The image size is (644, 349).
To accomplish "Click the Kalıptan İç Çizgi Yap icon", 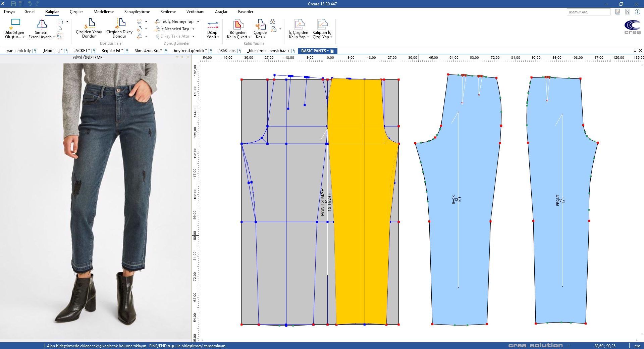I will coord(322,24).
